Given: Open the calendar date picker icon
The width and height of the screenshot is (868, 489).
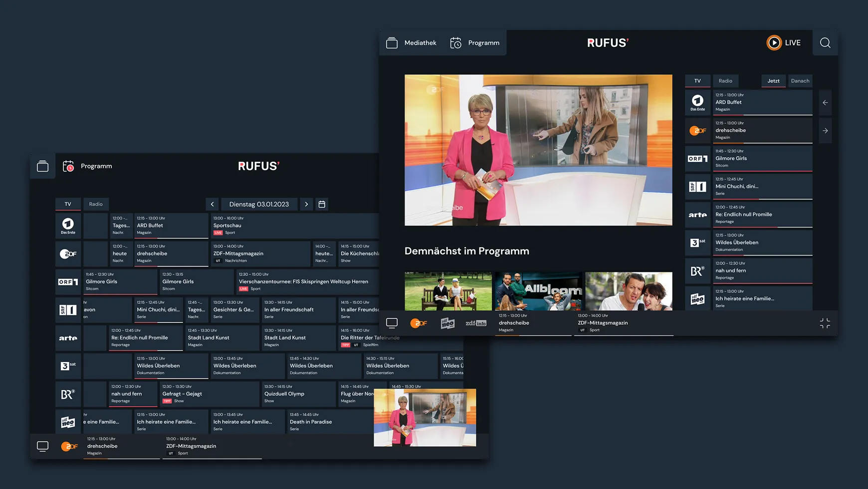Looking at the screenshot, I should coord(322,204).
